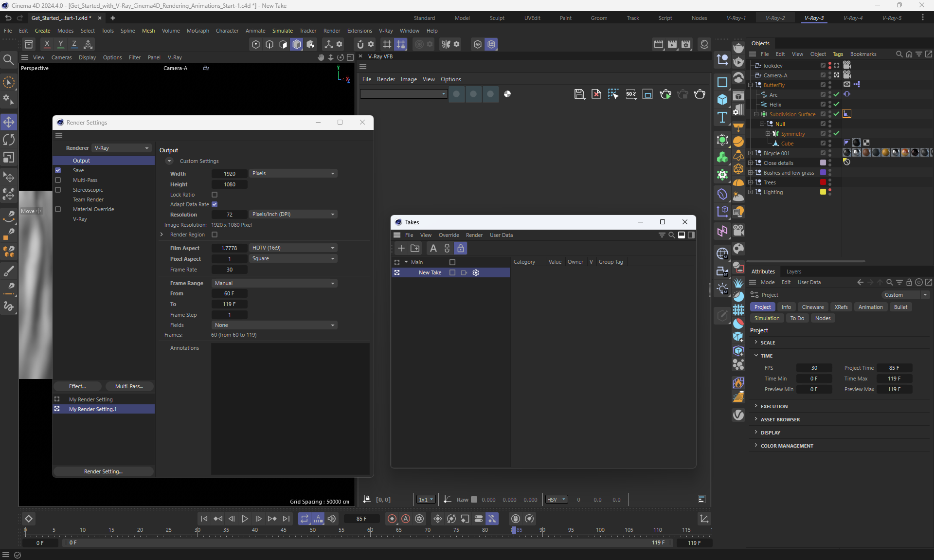The image size is (934, 560).
Task: Uncheck the Save checkbox in Render Settings
Action: tap(58, 170)
